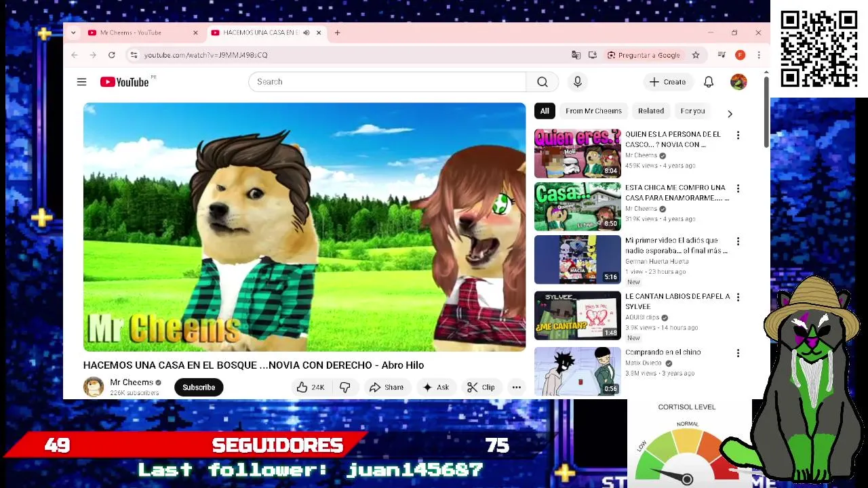Open the YouTube guide hamburger menu
Screen dimensions: 868x488
click(x=81, y=82)
